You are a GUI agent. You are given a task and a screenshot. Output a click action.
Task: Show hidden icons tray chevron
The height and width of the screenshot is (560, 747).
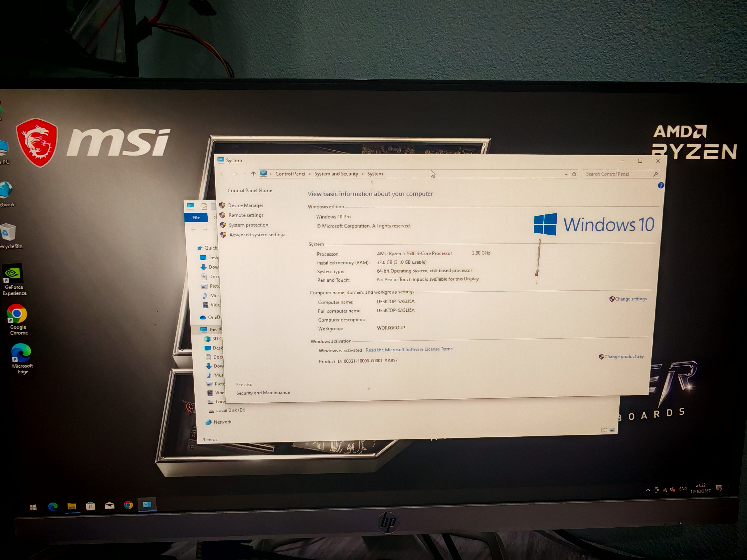tap(648, 490)
